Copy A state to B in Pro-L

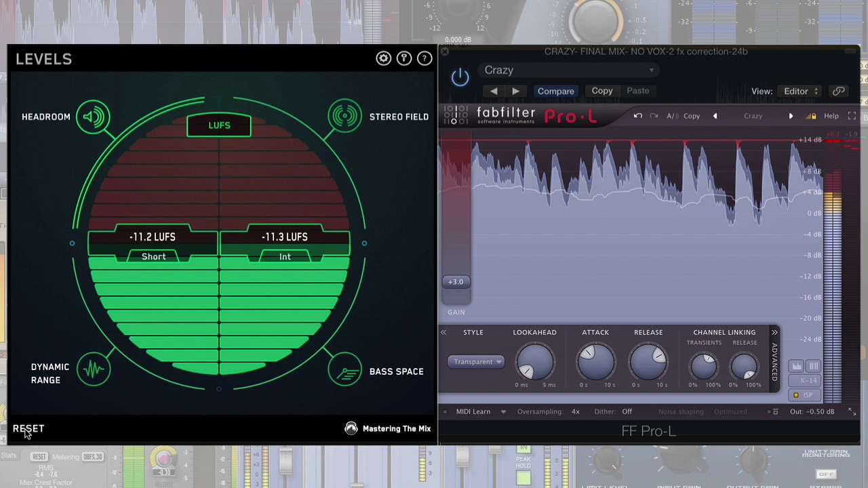point(692,116)
